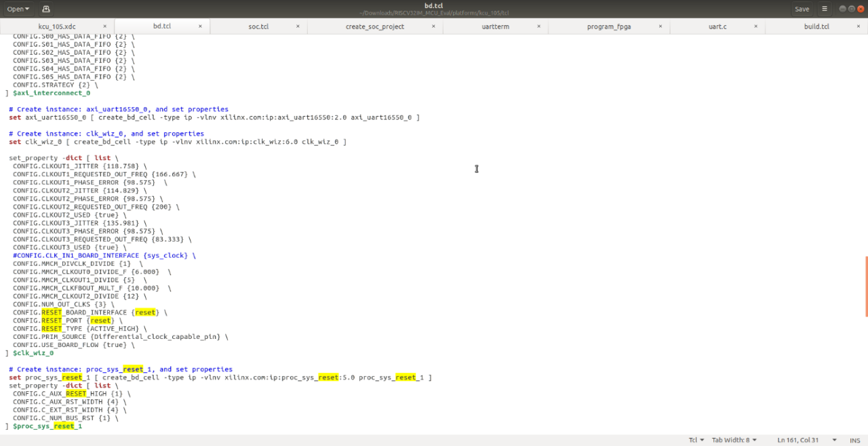This screenshot has width=868, height=446.
Task: Select the bd.tcl tab
Action: (x=162, y=26)
